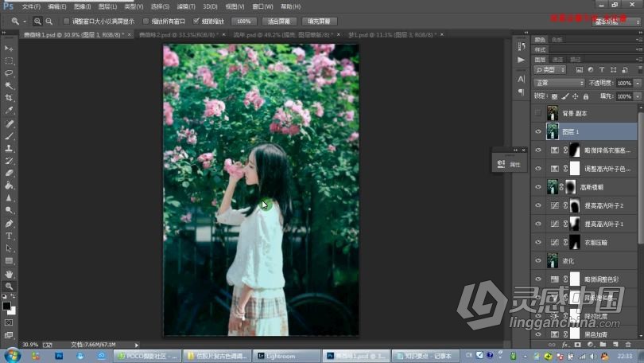Open the 文件(F) menu
The height and width of the screenshot is (363, 644).
coord(31,6)
